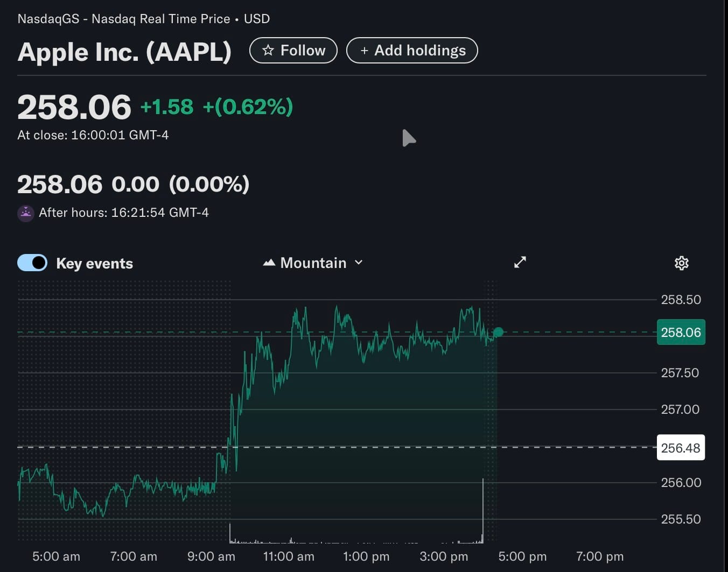
Task: Click the 9:00 am time axis label
Action: 211,556
